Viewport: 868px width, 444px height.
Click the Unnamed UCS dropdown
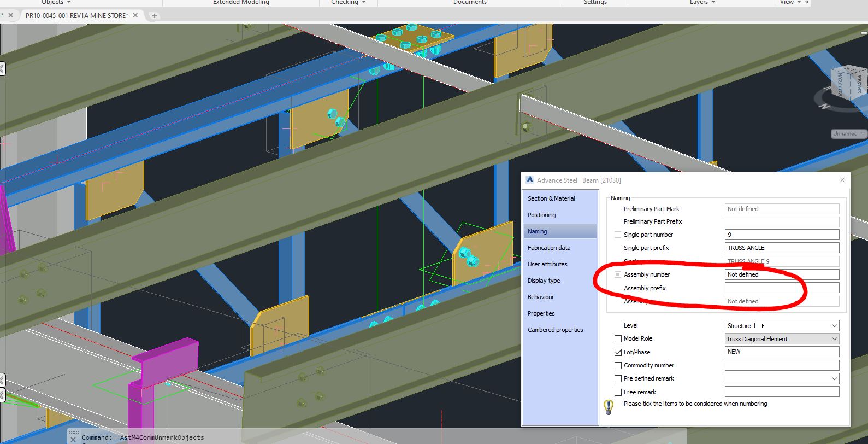click(849, 133)
